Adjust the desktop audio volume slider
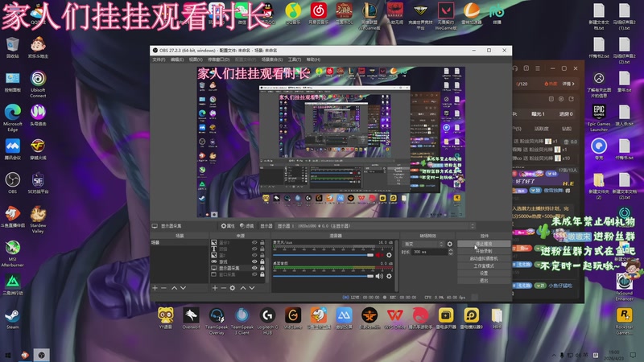 [324, 276]
